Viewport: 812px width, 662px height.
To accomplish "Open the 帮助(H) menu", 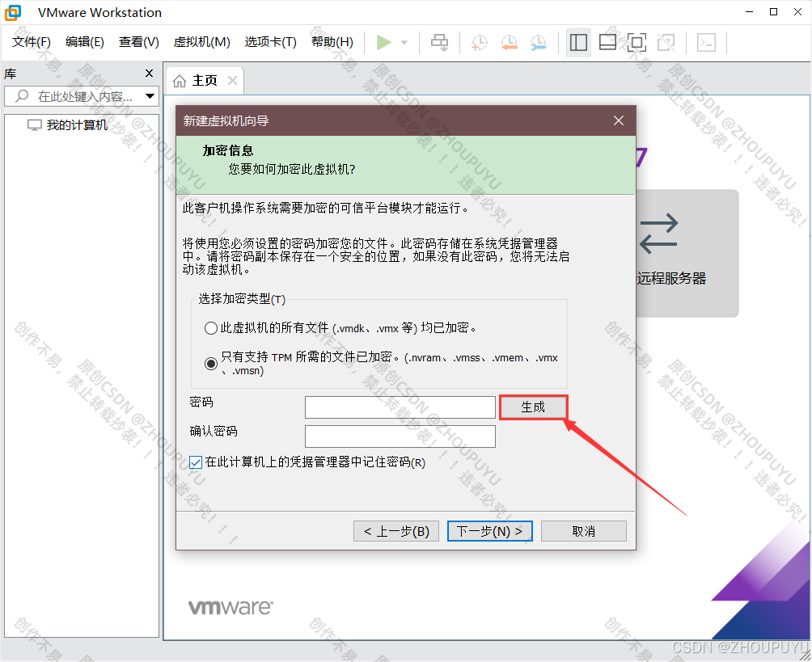I will coord(332,42).
